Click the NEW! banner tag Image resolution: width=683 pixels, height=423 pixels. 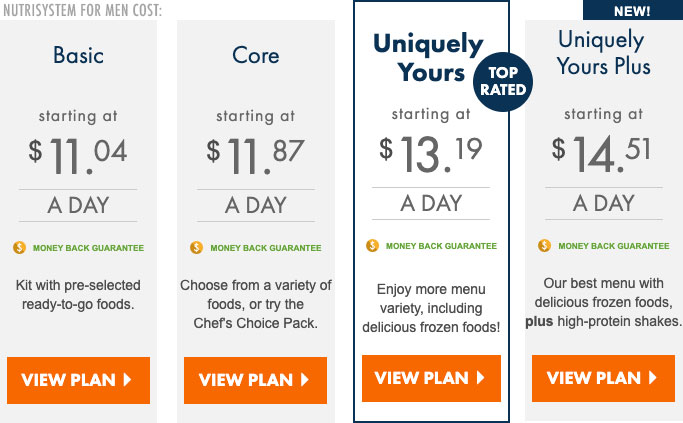click(633, 10)
